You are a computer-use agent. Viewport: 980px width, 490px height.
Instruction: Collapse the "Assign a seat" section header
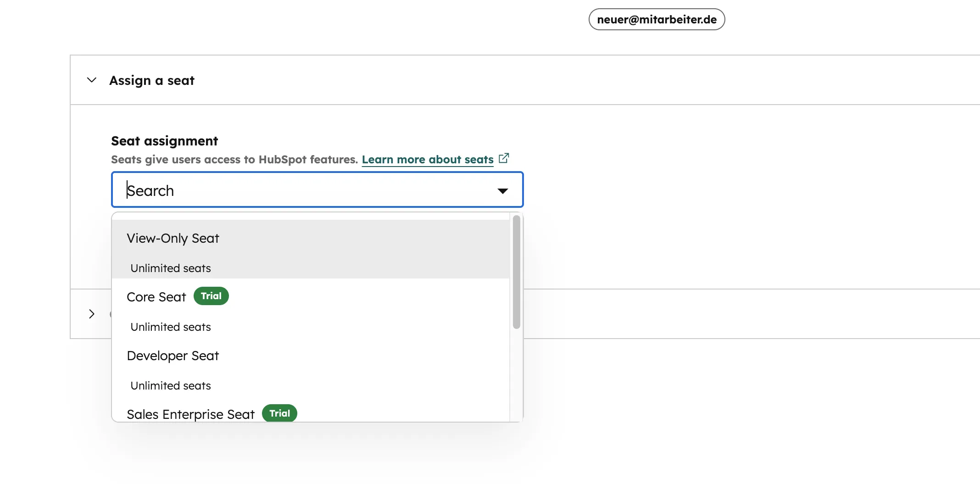(x=151, y=80)
